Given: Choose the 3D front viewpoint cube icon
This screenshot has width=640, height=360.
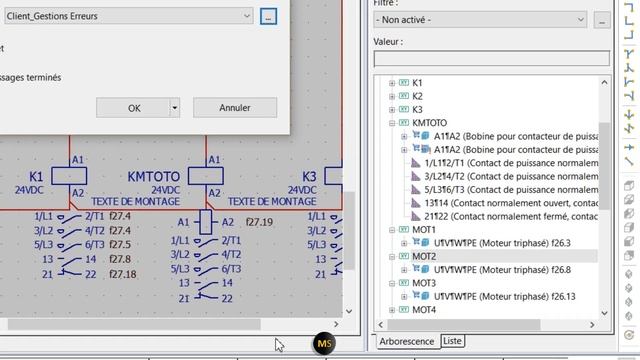Looking at the screenshot, I should click(629, 242).
